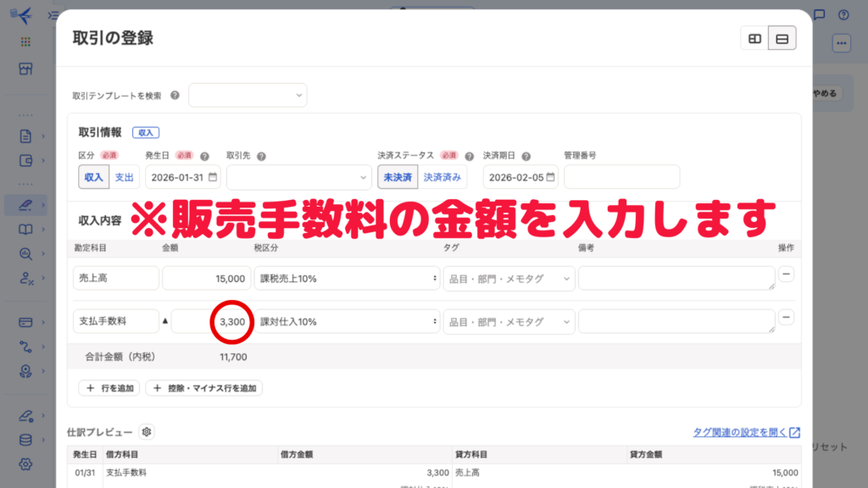The height and width of the screenshot is (488, 868).
Task: Open the 課税売上10% tax category dropdown
Action: (348, 279)
